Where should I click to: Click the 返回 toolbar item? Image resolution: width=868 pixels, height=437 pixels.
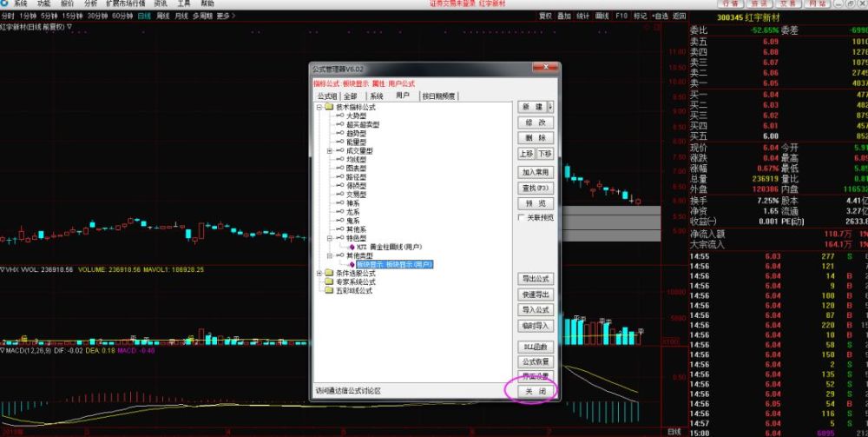(x=680, y=16)
